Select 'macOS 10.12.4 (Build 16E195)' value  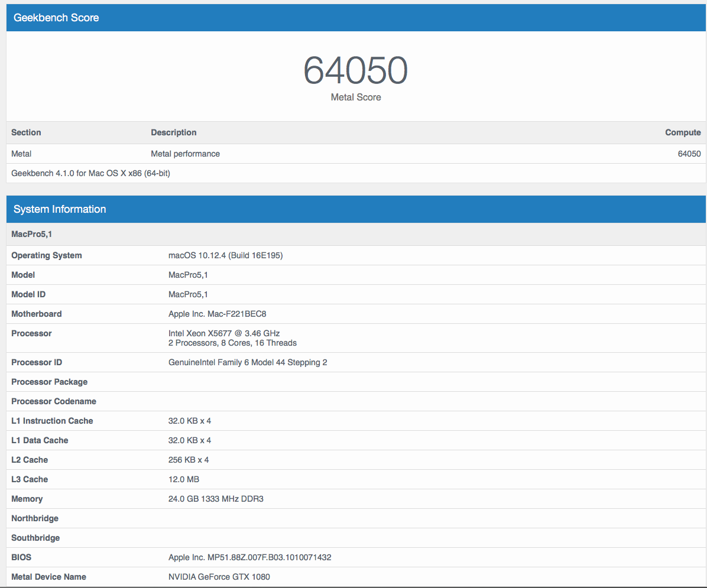point(225,255)
